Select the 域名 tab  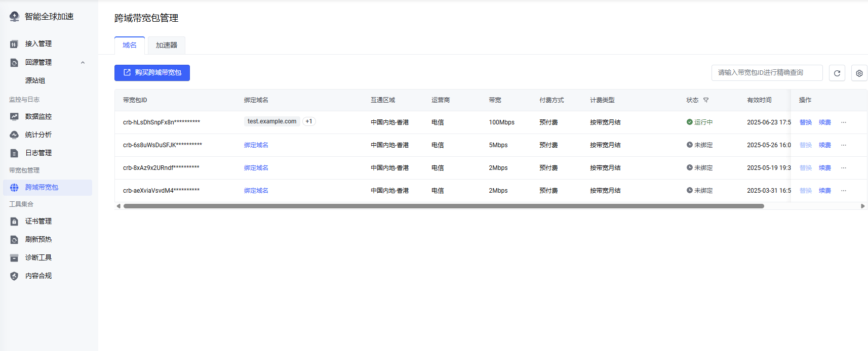130,45
